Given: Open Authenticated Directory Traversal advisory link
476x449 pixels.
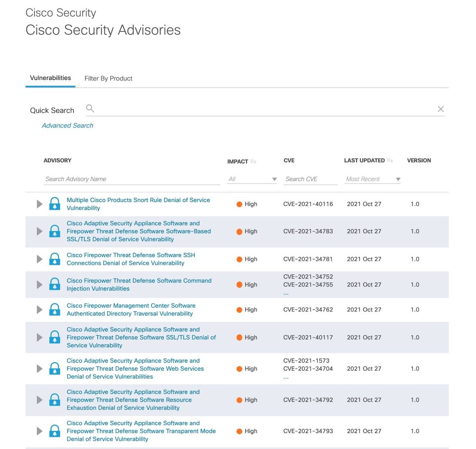Looking at the screenshot, I should click(x=131, y=309).
